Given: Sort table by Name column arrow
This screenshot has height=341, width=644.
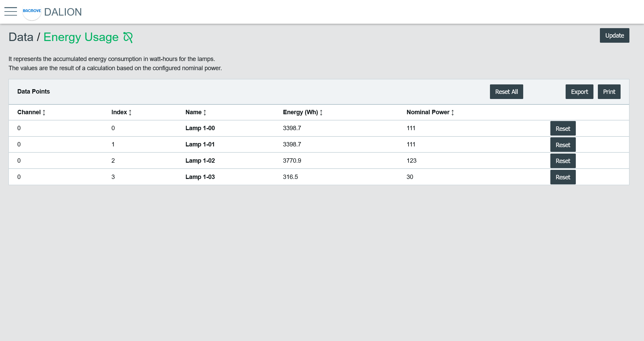Looking at the screenshot, I should [205, 113].
